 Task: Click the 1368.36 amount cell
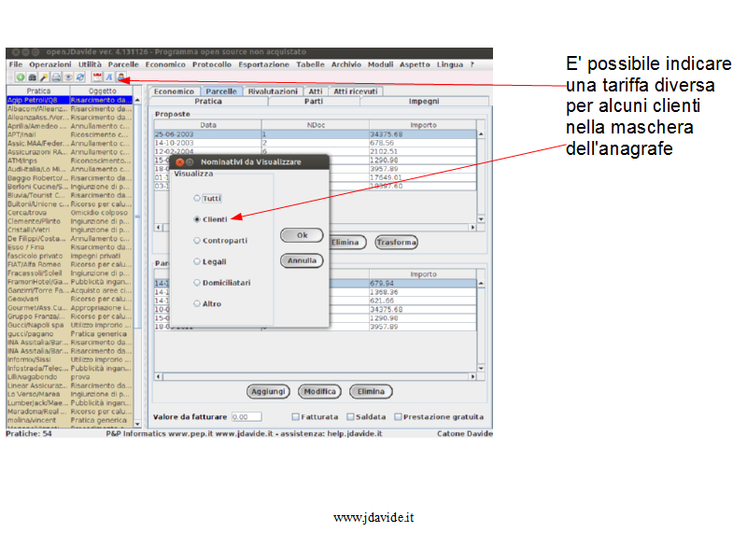click(423, 292)
